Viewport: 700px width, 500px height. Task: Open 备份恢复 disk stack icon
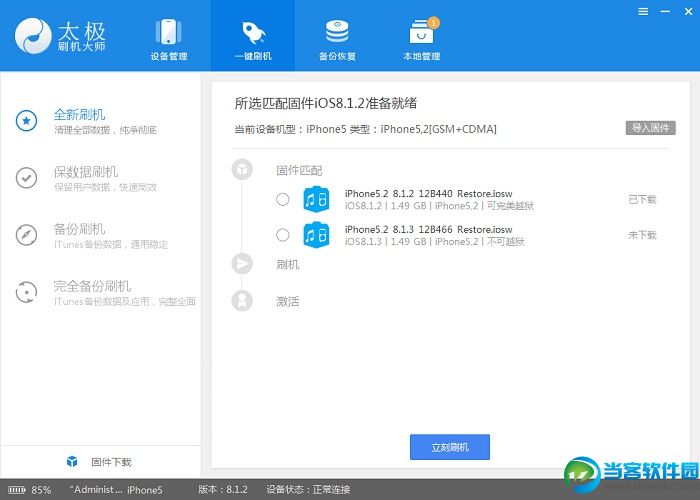tap(337, 39)
